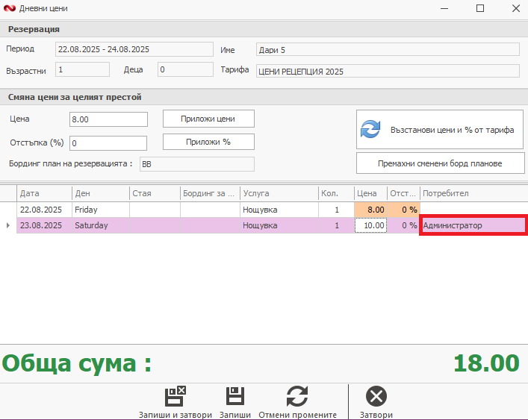Click the 'Услуга' column header

279,193
